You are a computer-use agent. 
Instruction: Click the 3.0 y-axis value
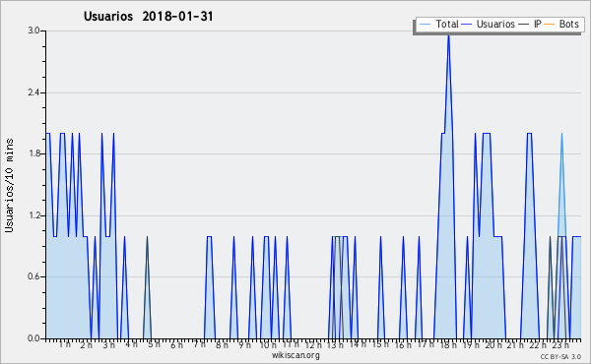click(x=33, y=30)
